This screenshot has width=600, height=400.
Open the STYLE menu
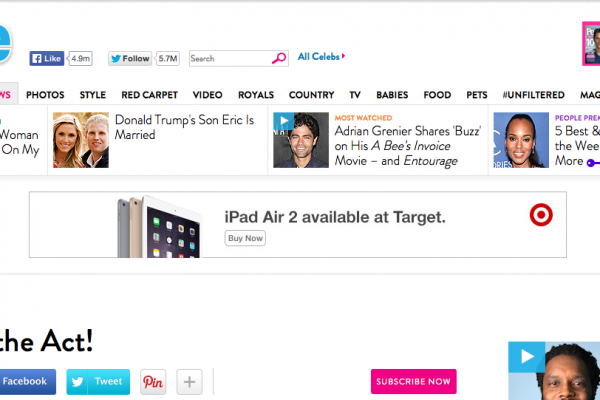pos(93,95)
